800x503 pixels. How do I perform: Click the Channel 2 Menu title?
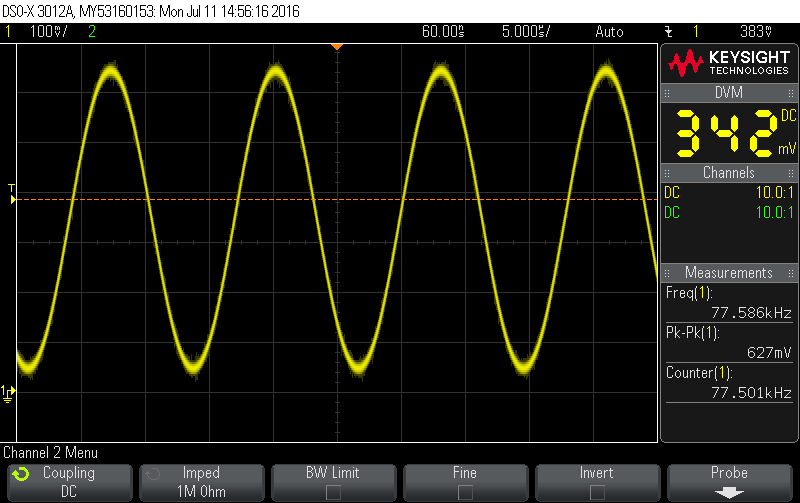[51, 453]
